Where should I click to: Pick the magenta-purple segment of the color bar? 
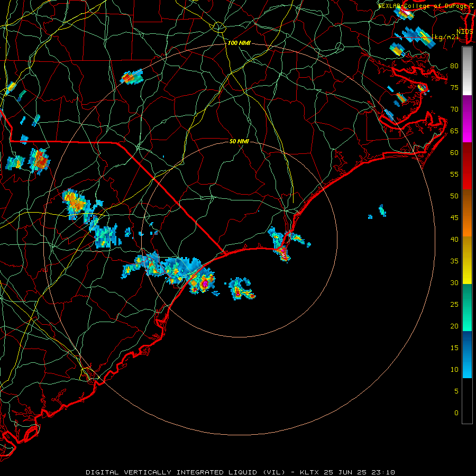[467, 118]
